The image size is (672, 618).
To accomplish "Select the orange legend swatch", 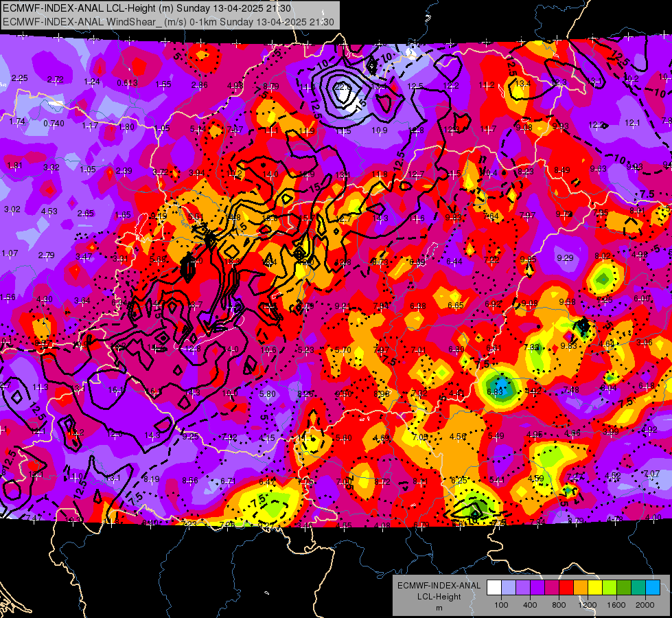I will (x=581, y=588).
